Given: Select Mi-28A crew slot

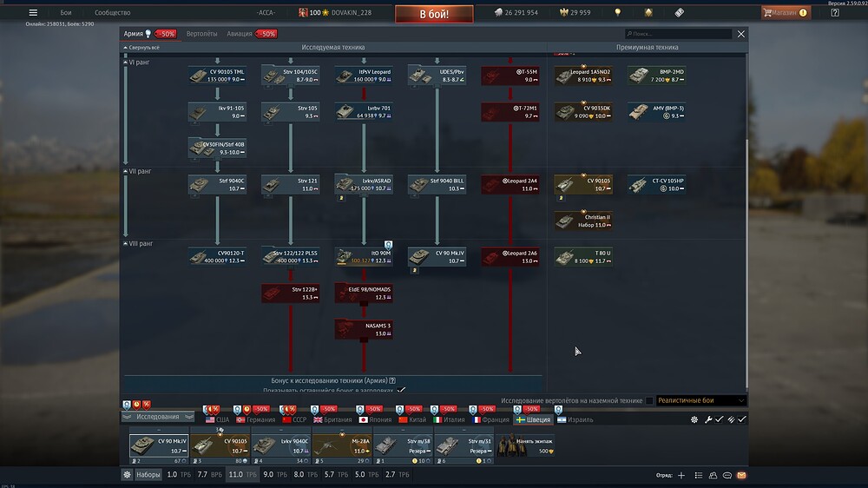Looking at the screenshot, I should (342, 446).
